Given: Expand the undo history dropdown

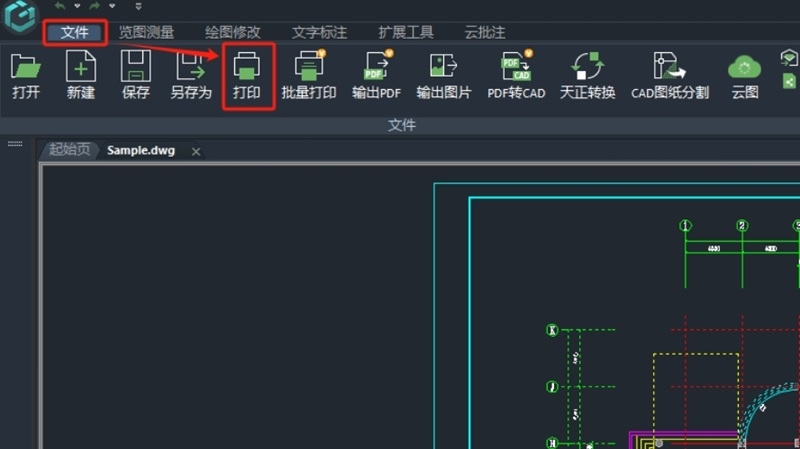Looking at the screenshot, I should coord(77,6).
